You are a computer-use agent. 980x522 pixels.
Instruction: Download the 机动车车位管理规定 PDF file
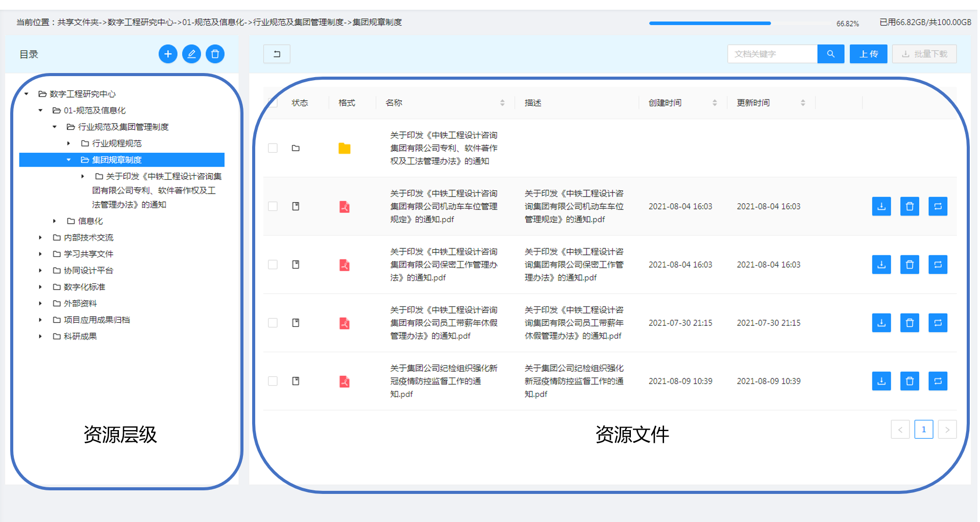(881, 206)
